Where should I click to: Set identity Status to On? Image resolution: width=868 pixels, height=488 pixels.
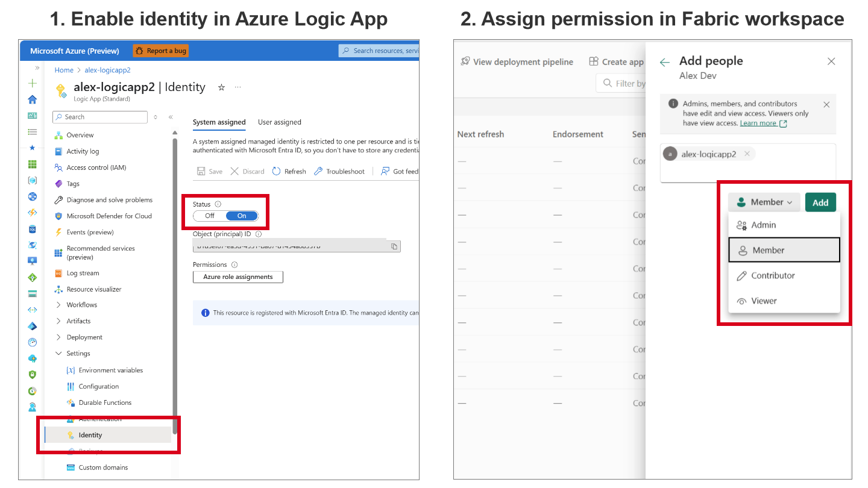[x=242, y=216]
